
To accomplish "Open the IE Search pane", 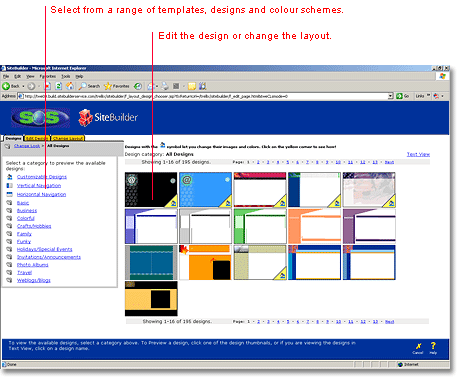I will click(89, 86).
